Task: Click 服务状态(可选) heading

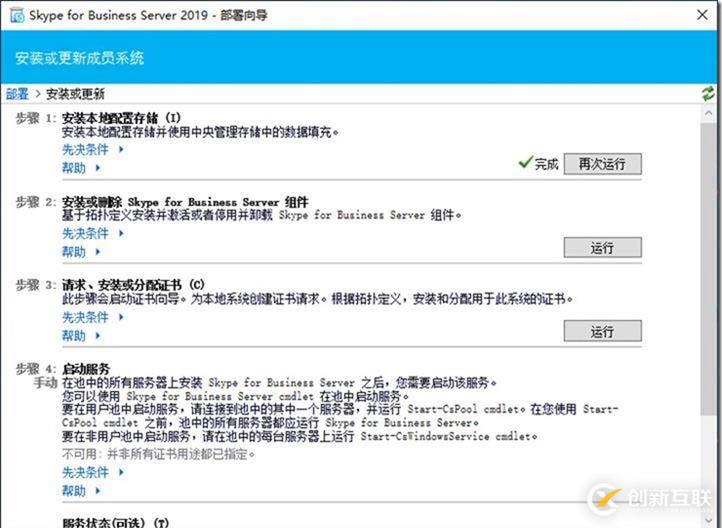Action: coord(116,522)
